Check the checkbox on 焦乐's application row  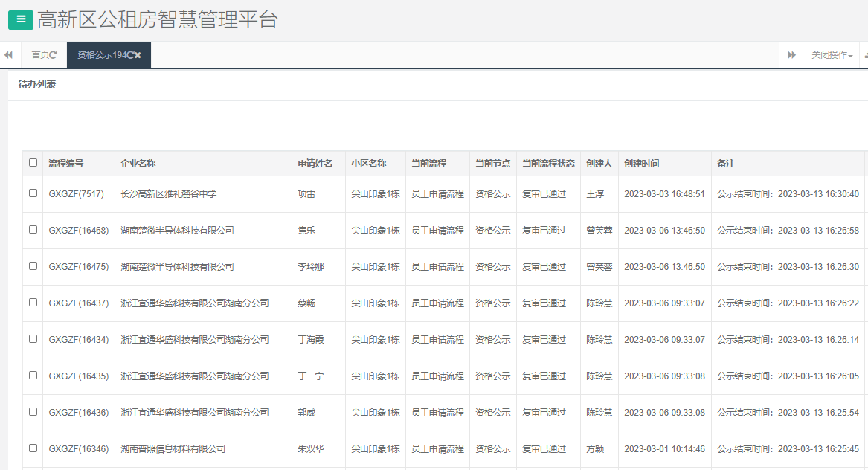32,230
